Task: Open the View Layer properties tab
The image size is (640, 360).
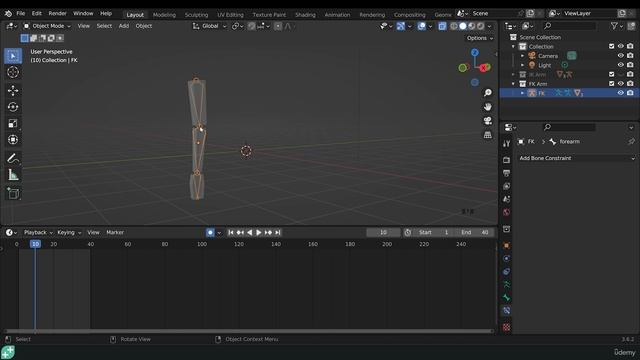Action: click(x=507, y=186)
